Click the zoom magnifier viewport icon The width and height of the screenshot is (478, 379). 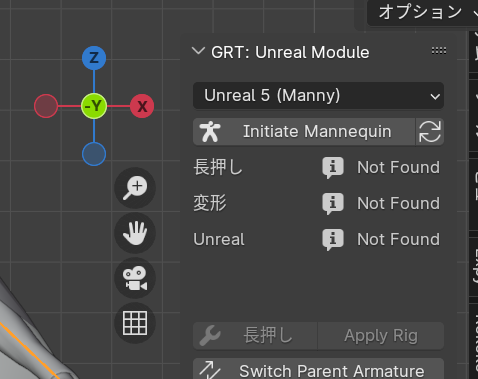point(135,188)
